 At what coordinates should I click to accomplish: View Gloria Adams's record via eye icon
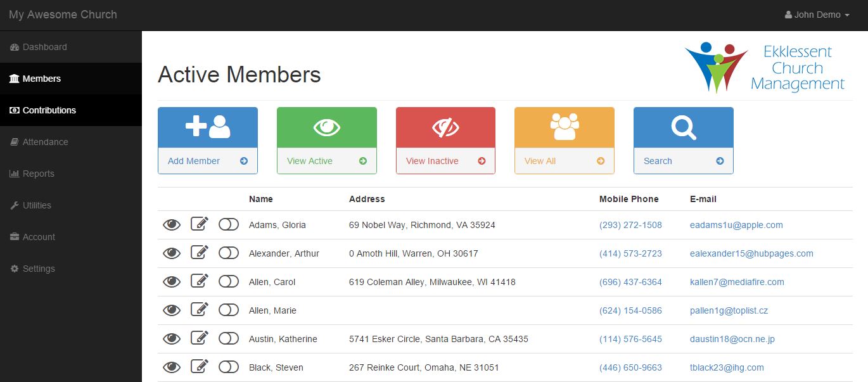(x=171, y=225)
